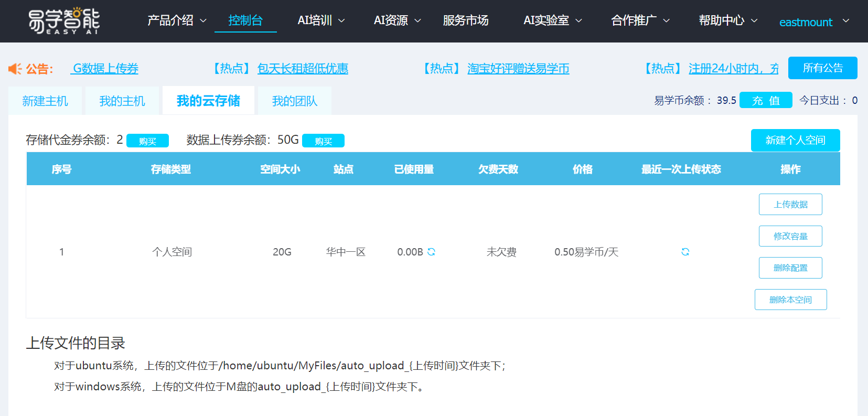Viewport: 868px width, 416px height.
Task: Open the 注册24小时内 hot link
Action: [733, 69]
